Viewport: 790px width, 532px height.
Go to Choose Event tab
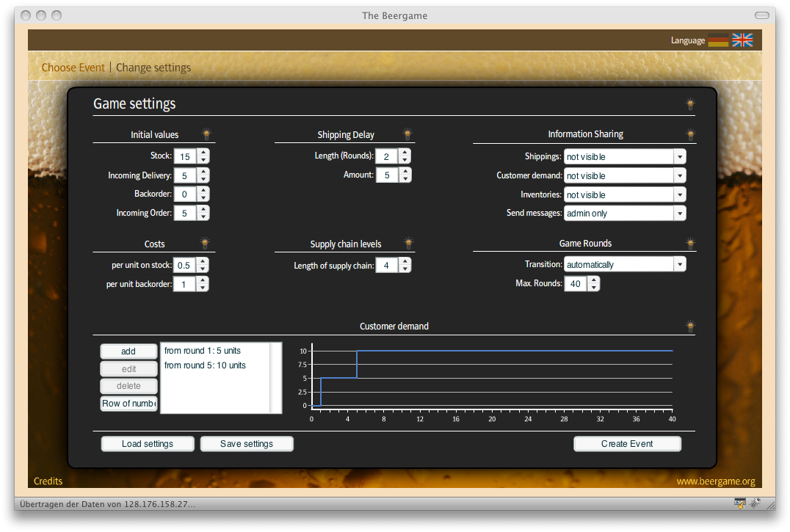click(73, 68)
